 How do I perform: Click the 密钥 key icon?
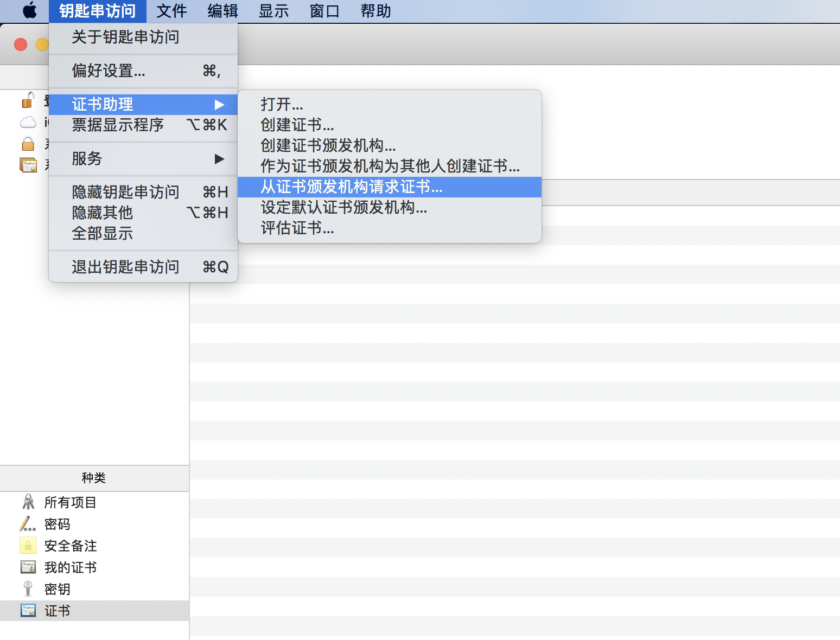click(x=28, y=589)
